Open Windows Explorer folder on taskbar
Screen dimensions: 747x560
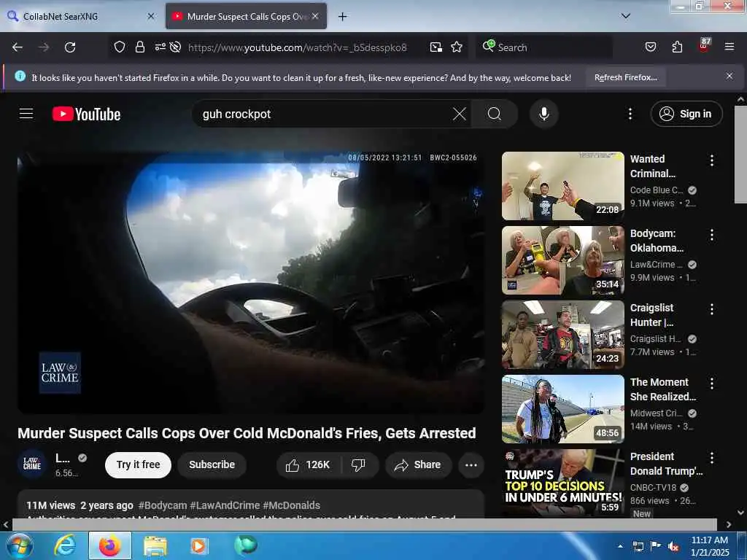pos(155,546)
